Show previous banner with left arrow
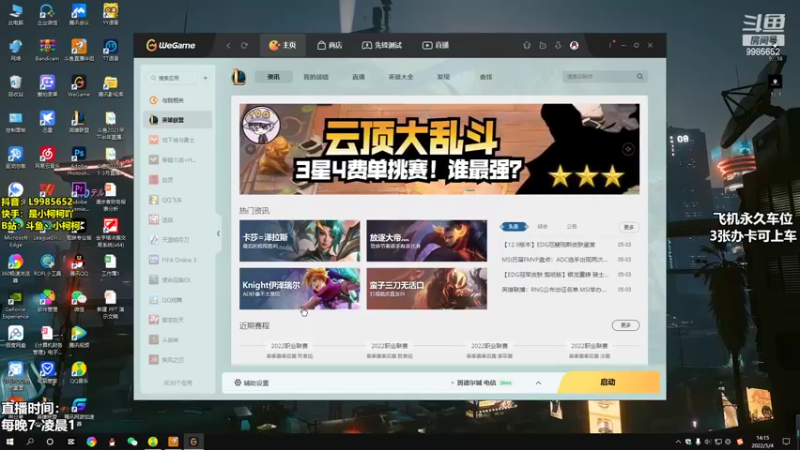 (251, 149)
